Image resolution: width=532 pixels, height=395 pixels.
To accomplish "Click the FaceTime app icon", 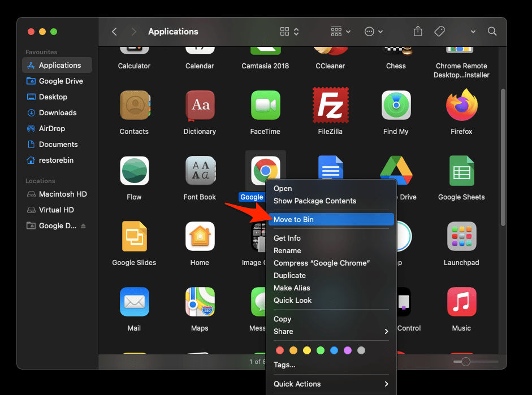I will 265,105.
